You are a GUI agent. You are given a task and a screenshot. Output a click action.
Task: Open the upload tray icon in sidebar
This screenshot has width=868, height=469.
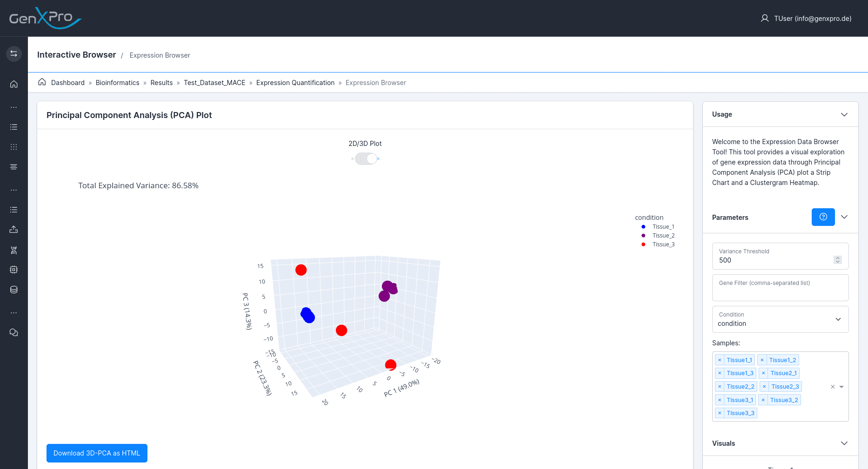pos(14,230)
